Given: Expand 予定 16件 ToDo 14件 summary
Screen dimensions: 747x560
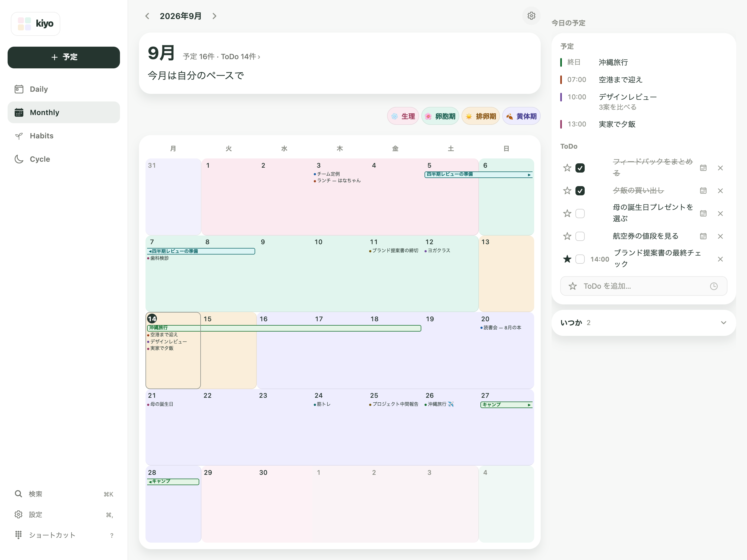Looking at the screenshot, I should pyautogui.click(x=221, y=56).
